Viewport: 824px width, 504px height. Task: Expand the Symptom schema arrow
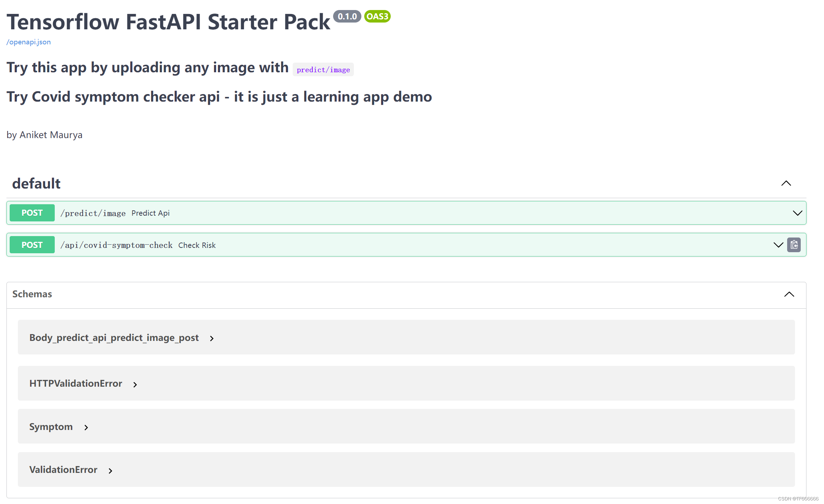click(86, 427)
